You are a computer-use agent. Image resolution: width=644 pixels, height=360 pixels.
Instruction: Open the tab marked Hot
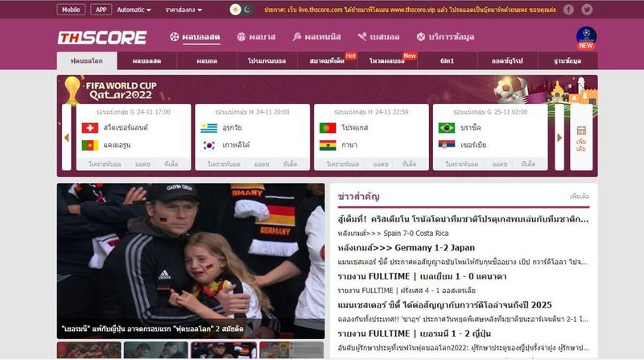(328, 61)
